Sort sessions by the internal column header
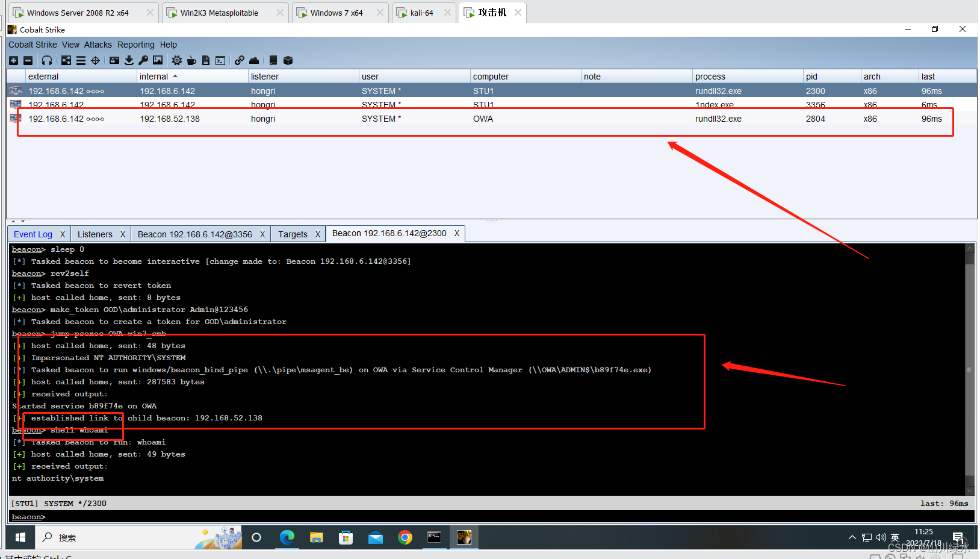 click(193, 77)
